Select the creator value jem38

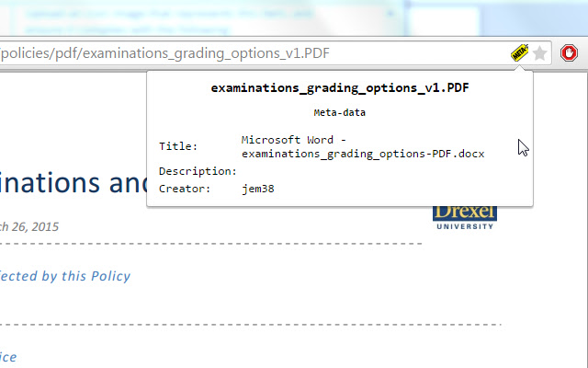258,189
